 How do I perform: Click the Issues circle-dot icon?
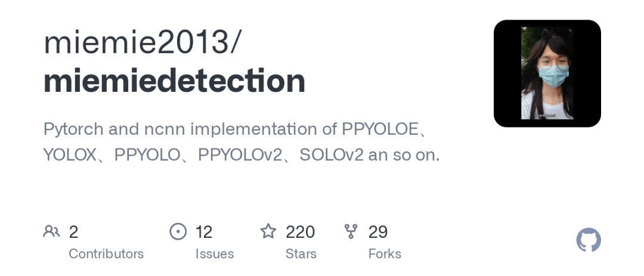(178, 231)
